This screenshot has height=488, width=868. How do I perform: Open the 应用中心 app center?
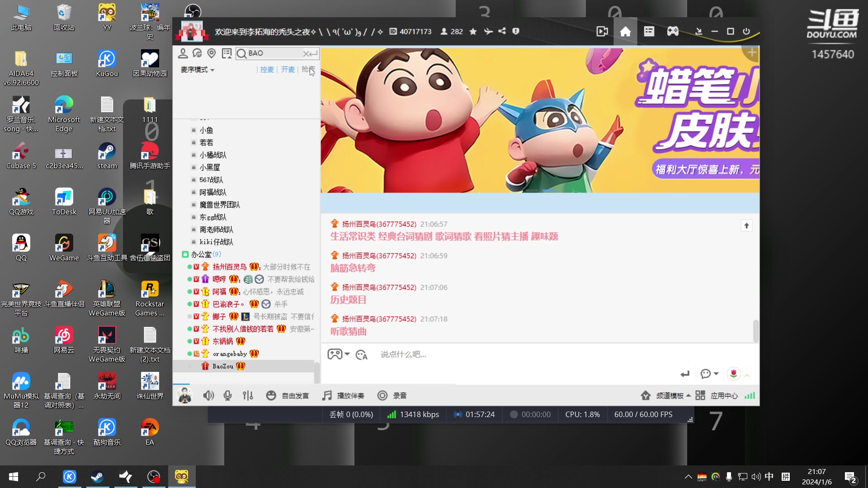tap(724, 395)
